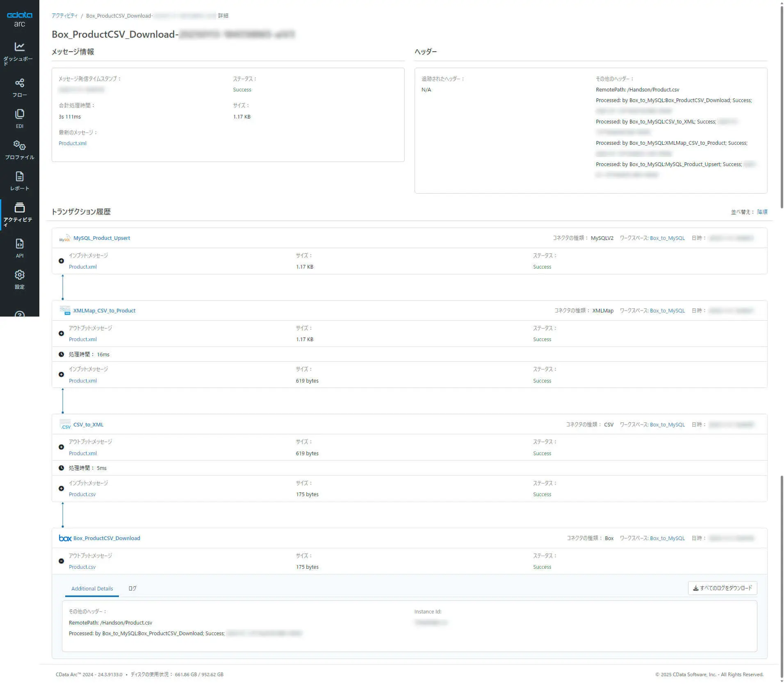The image size is (784, 684).
Task: Open the latest message Product.xml link
Action: [73, 144]
